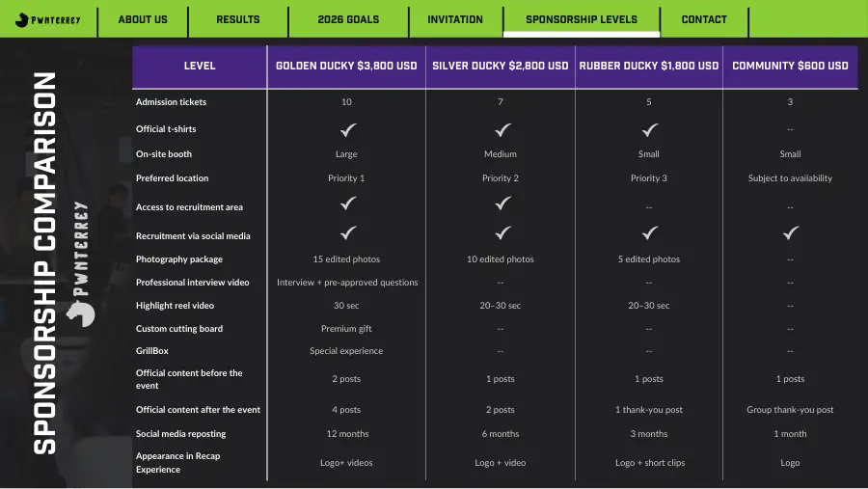The height and width of the screenshot is (489, 868).
Task: Click the Pwnterrey logo in navigation bar
Action: pyautogui.click(x=47, y=20)
